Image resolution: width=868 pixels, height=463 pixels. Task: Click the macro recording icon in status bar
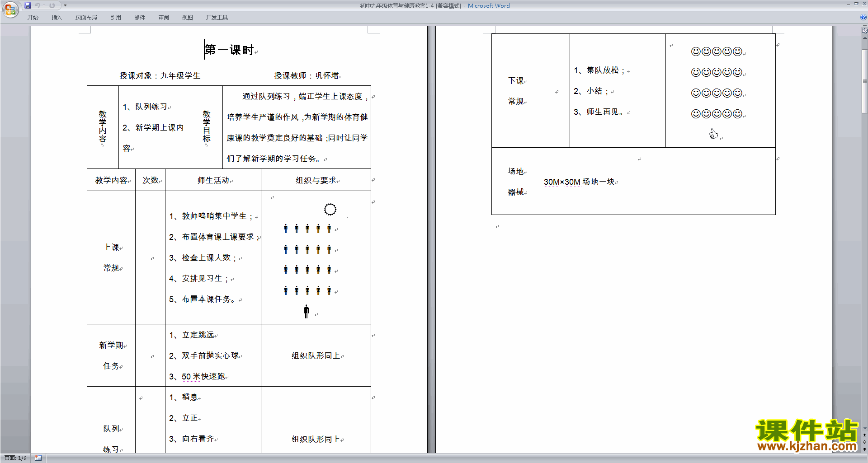(38, 458)
